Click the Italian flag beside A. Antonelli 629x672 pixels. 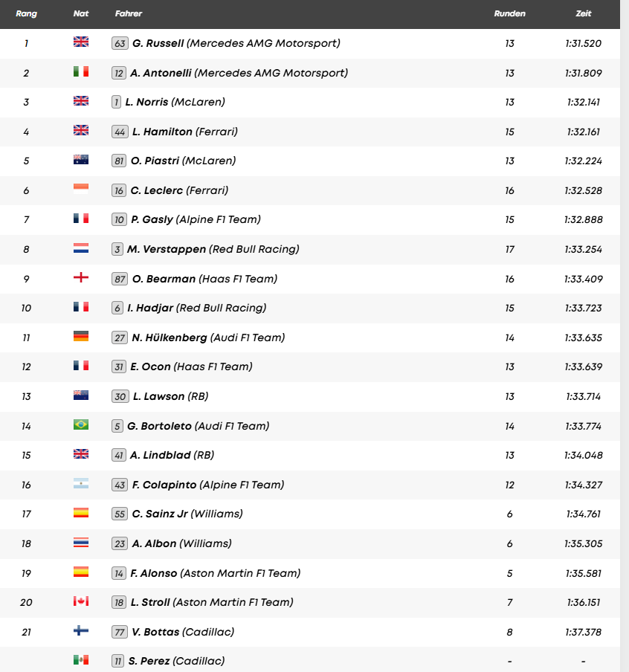[81, 72]
